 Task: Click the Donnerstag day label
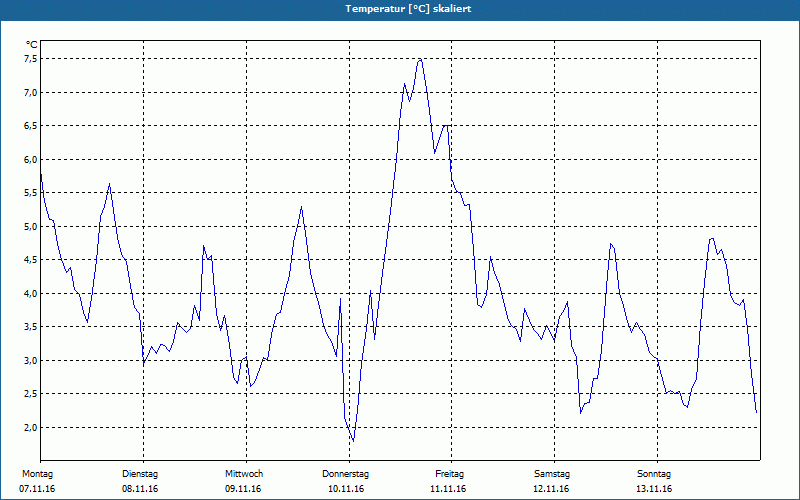(x=345, y=474)
